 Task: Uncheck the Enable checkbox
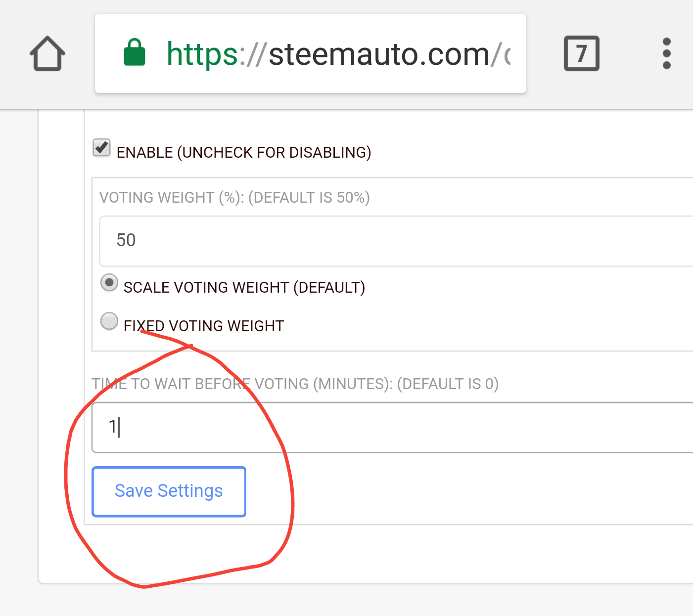click(x=102, y=148)
